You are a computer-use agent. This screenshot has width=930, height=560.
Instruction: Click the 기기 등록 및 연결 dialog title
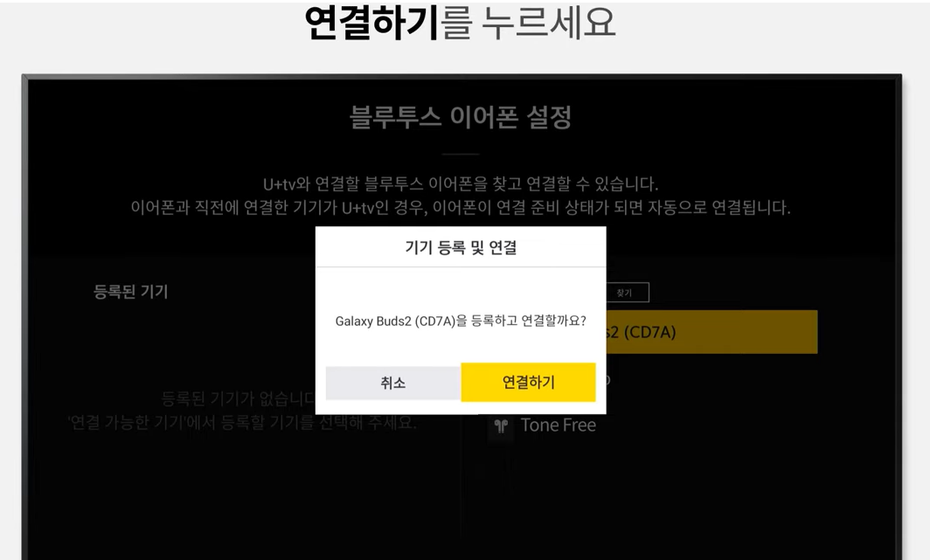461,247
